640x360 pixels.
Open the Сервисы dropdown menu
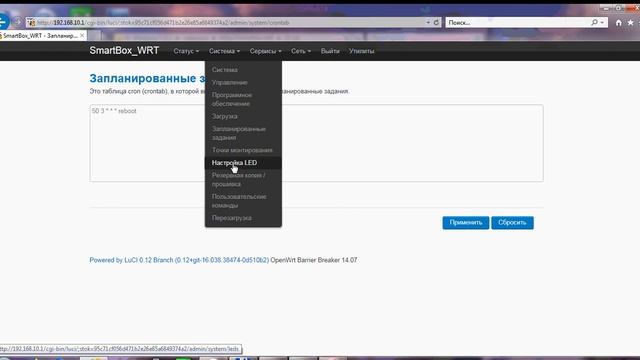coord(265,51)
